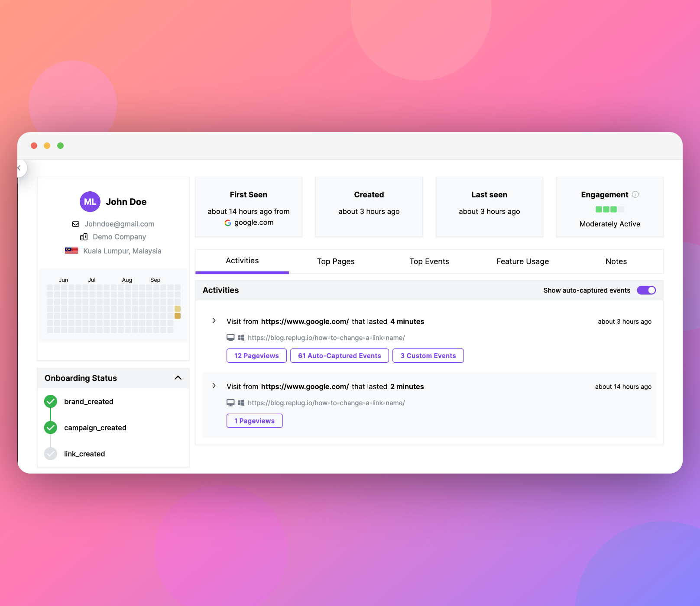Expand the visit that lasted 4 minutes
This screenshot has height=606, width=700.
(x=214, y=321)
